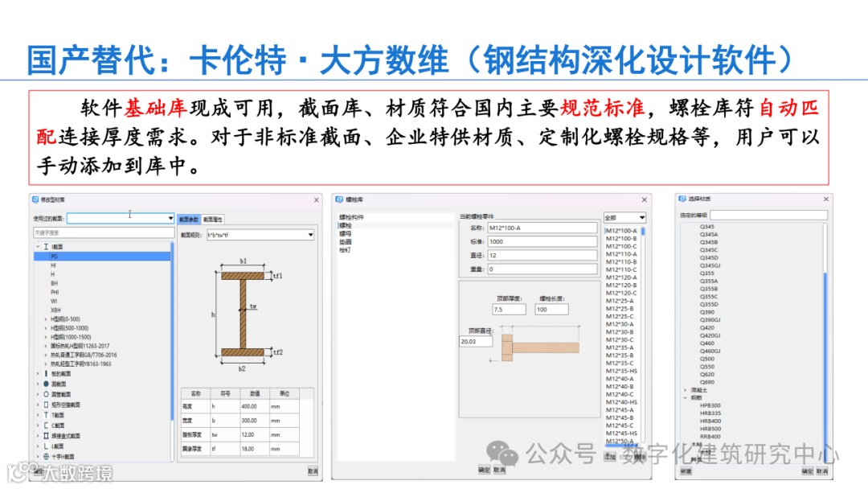Select 螺母 in bolt library list

346,234
